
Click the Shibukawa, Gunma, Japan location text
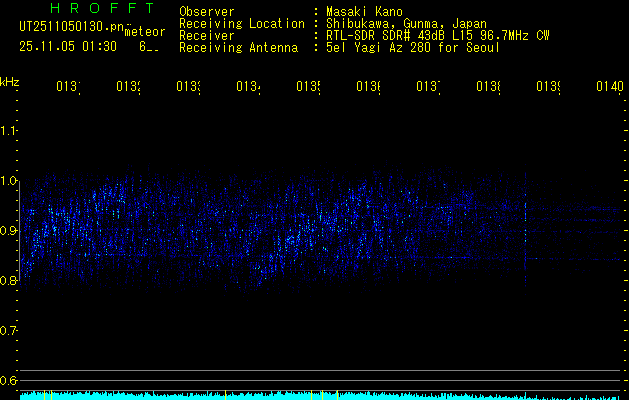pyautogui.click(x=401, y=23)
